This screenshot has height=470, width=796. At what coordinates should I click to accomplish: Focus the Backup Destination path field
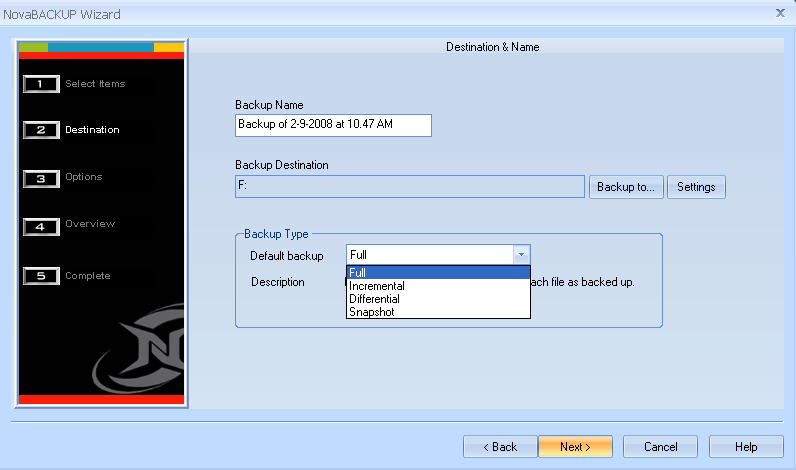410,186
